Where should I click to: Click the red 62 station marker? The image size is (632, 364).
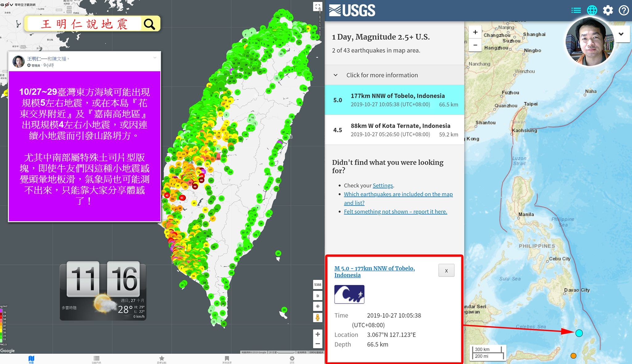point(167,195)
